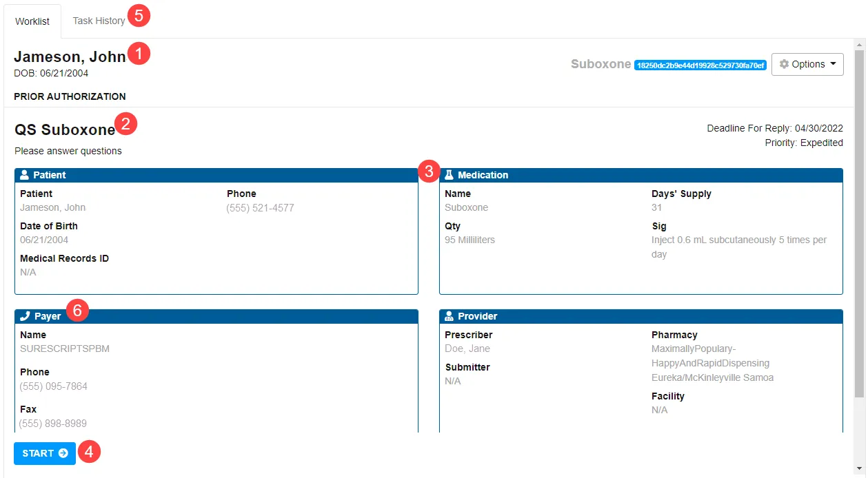
Task: Click the scrollbar up arrow
Action: click(859, 44)
